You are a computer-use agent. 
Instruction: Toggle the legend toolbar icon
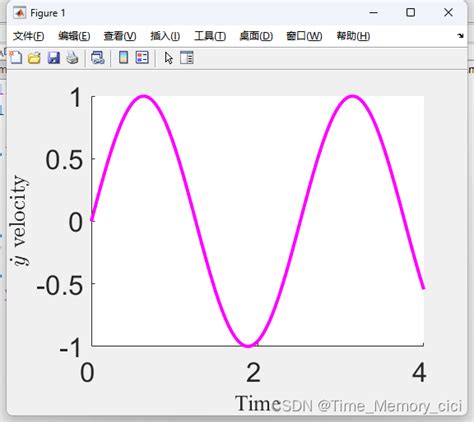tap(142, 58)
